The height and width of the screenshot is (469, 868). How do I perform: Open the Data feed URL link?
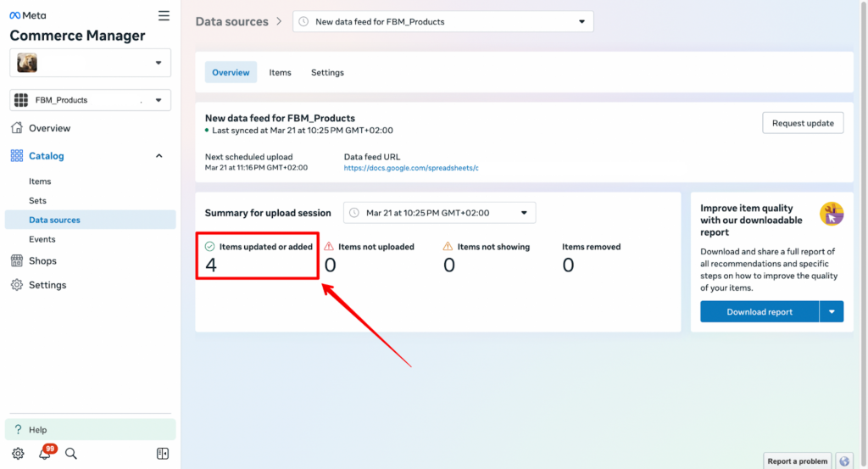click(411, 168)
